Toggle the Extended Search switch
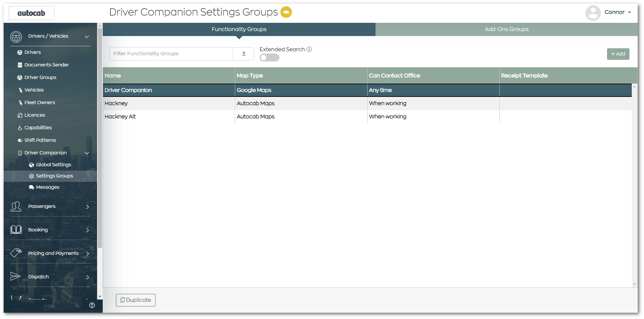 [x=269, y=58]
